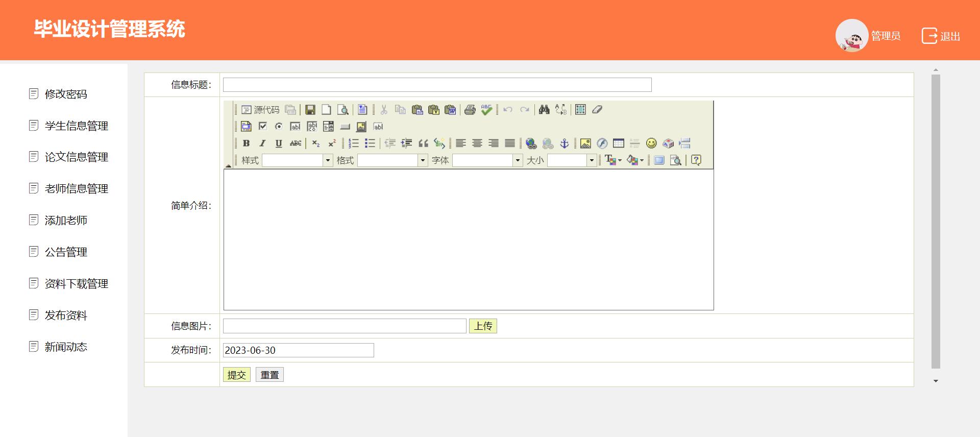Click the Paste icon
Viewport: 980px width, 437px height.
point(417,110)
